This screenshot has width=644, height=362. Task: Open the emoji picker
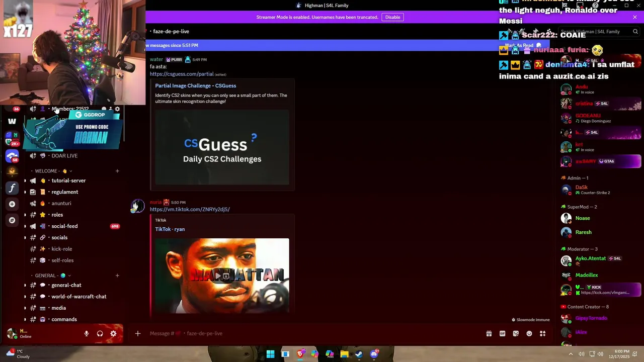529,333
